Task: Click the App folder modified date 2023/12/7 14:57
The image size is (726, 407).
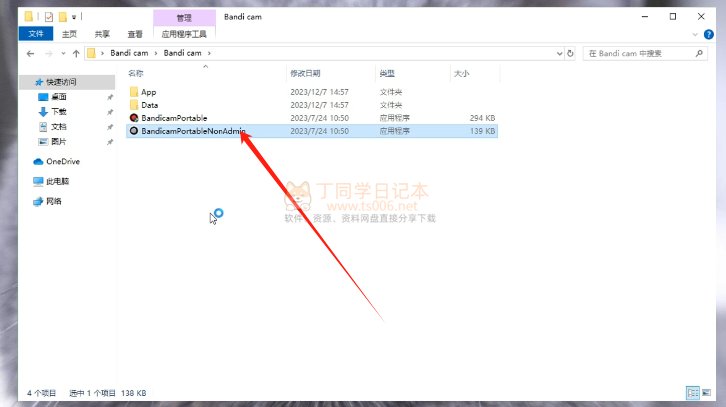Action: [x=319, y=92]
